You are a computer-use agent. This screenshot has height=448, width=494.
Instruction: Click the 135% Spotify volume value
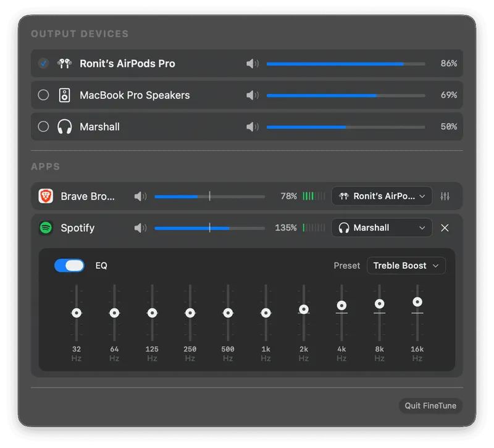pos(286,227)
